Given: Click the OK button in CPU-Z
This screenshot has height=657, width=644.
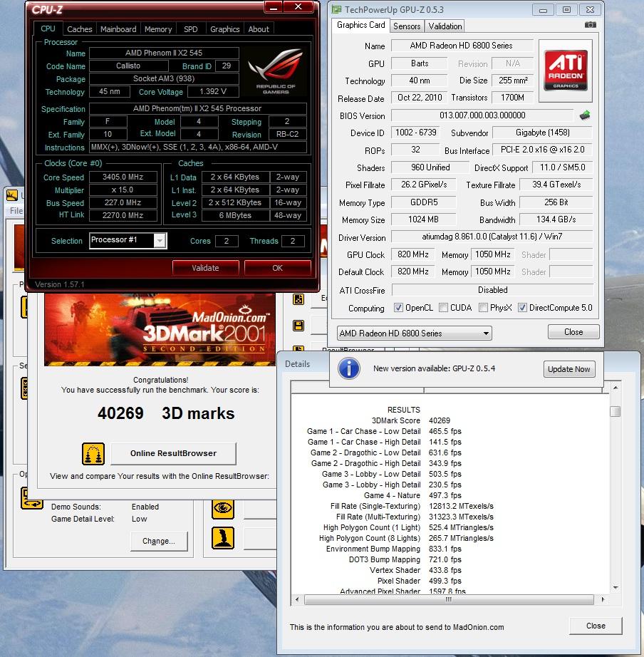Looking at the screenshot, I should coord(277,268).
